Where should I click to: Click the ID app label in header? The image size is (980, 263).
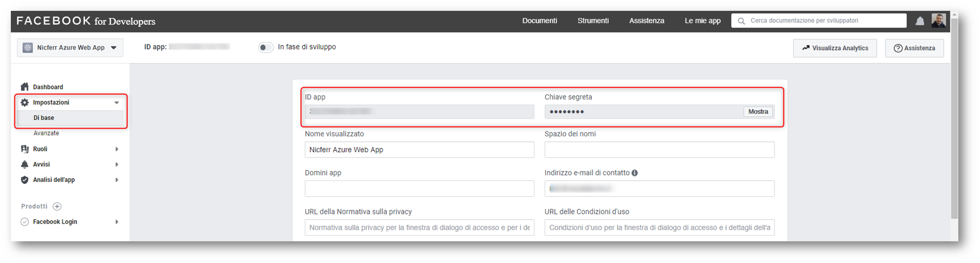tap(155, 47)
